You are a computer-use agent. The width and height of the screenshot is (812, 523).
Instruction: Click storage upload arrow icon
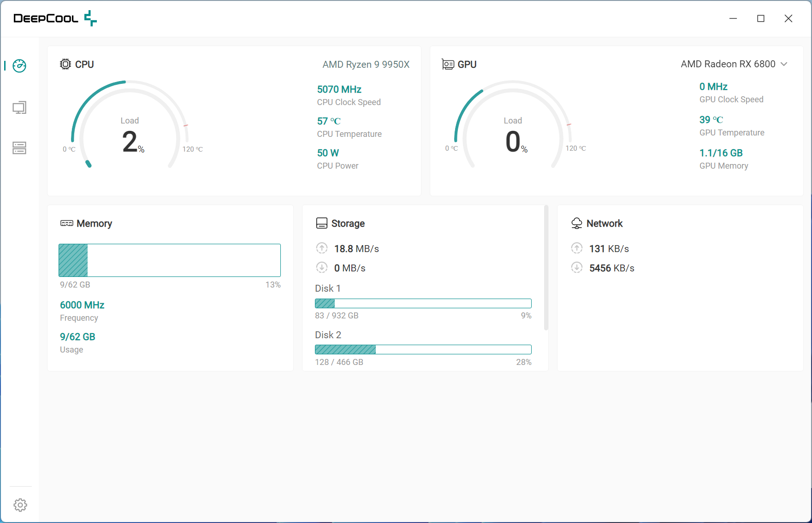322,248
